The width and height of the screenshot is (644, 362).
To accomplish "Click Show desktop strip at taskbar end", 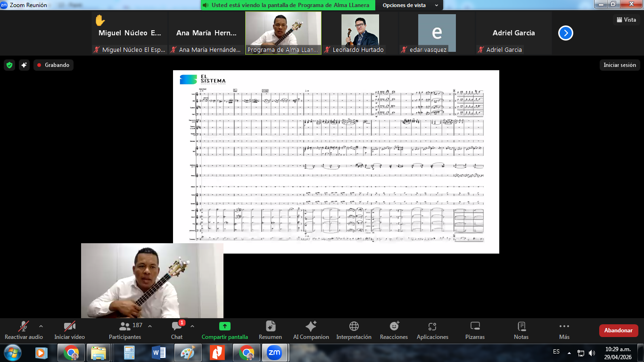I will [x=640, y=353].
